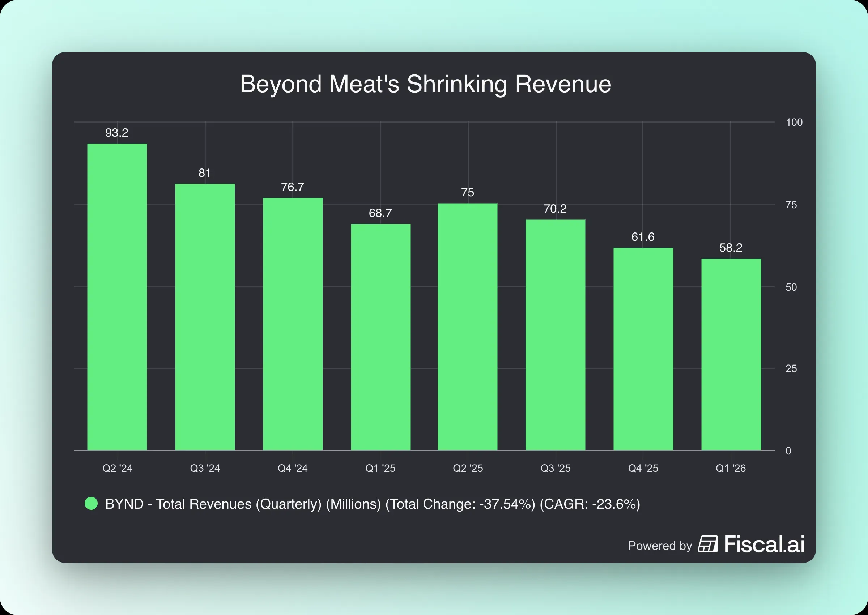The height and width of the screenshot is (615, 868).
Task: Select the Q1 '25 revenue bar
Action: click(380, 337)
